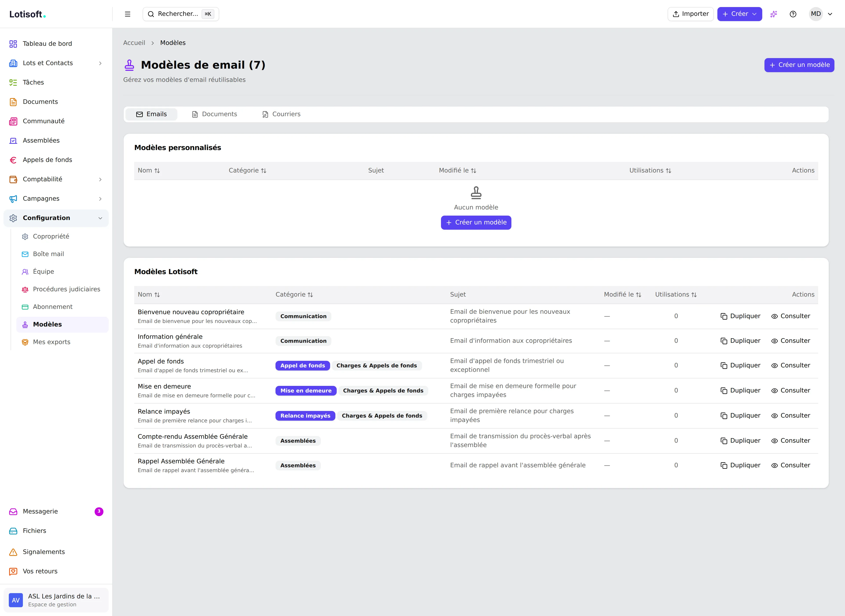Click the Mes exports box icon
This screenshot has width=845, height=616.
point(25,342)
